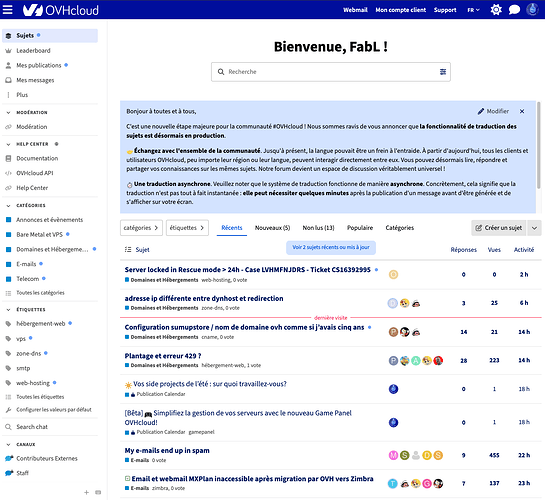Viewport: 545px width, 500px height.
Task: Open Server locked in Rescue mode topic
Action: (247, 270)
